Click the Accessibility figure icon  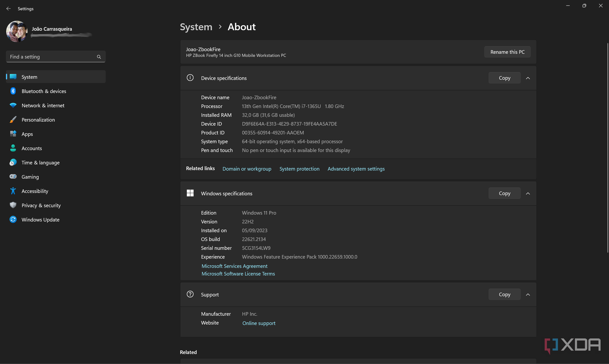(13, 191)
